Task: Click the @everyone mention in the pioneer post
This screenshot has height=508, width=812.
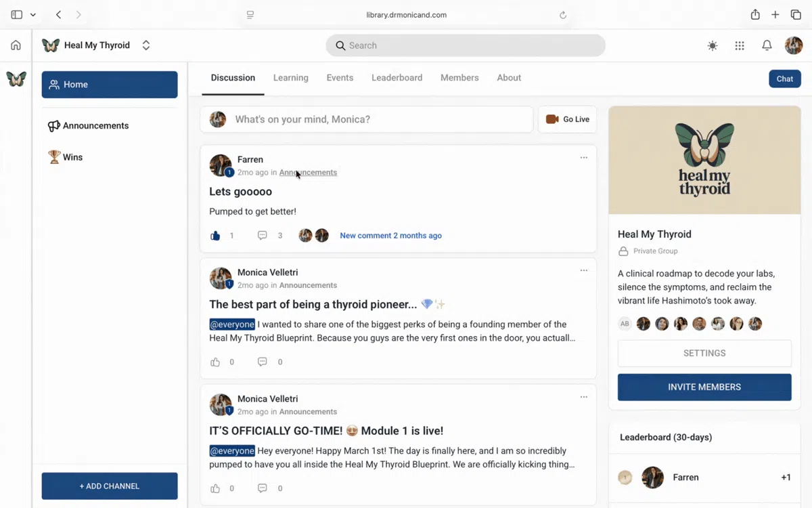Action: 232,324
